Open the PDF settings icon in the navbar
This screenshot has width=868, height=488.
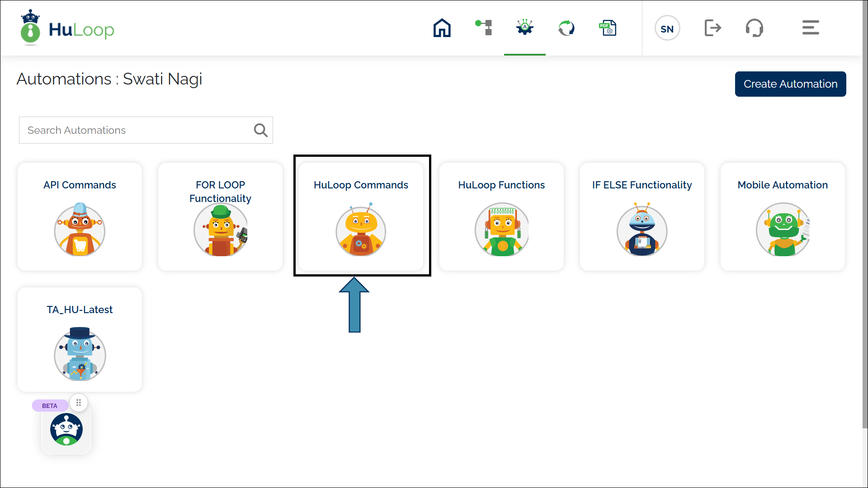pyautogui.click(x=608, y=28)
